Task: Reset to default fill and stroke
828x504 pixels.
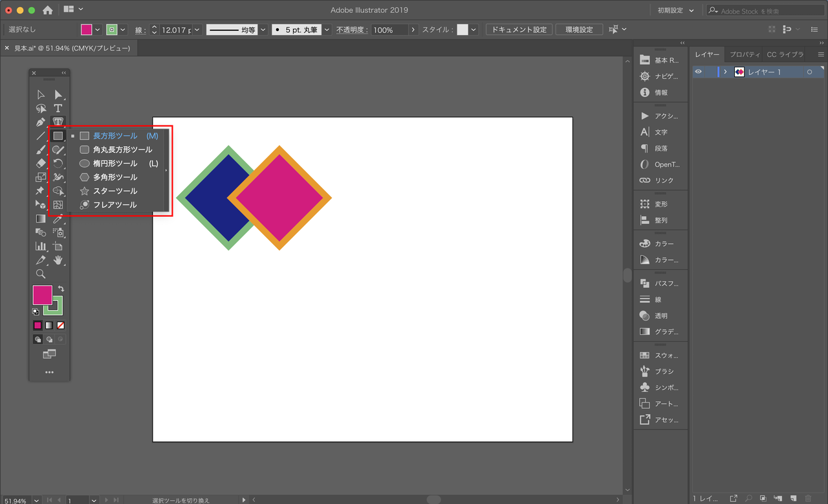Action: click(36, 311)
